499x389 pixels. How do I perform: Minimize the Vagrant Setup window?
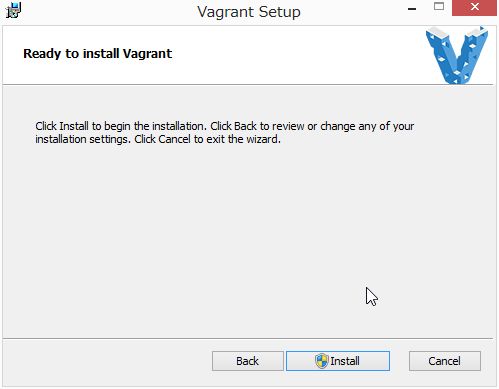point(412,9)
